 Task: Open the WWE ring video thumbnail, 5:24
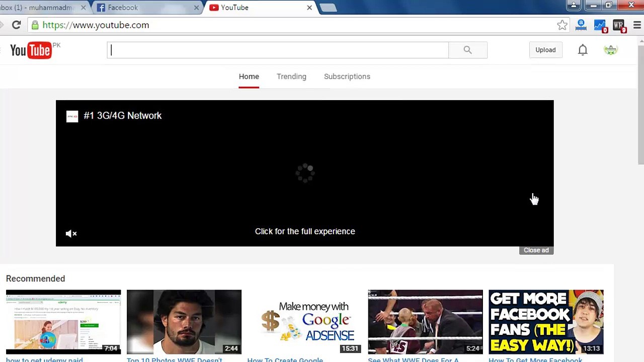(x=425, y=322)
